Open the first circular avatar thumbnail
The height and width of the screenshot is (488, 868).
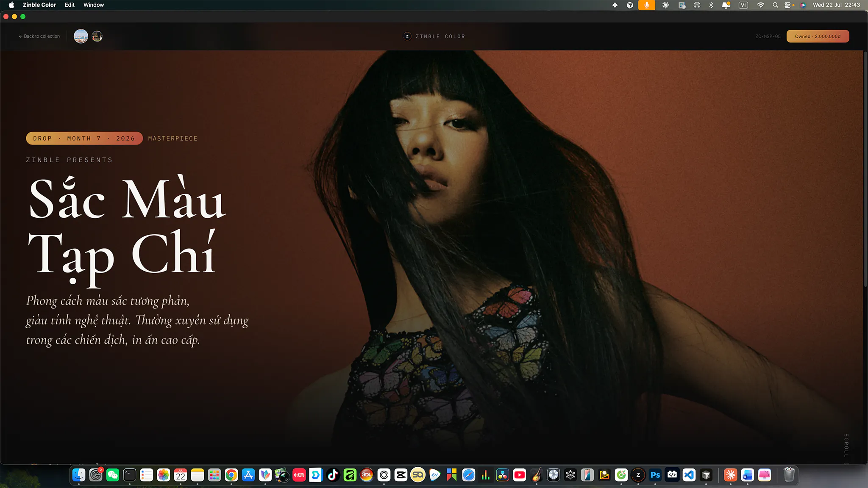81,36
